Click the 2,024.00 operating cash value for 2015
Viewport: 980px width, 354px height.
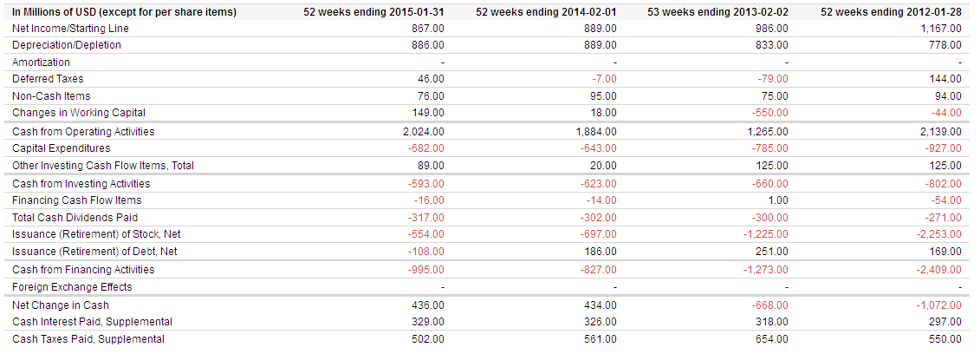424,132
